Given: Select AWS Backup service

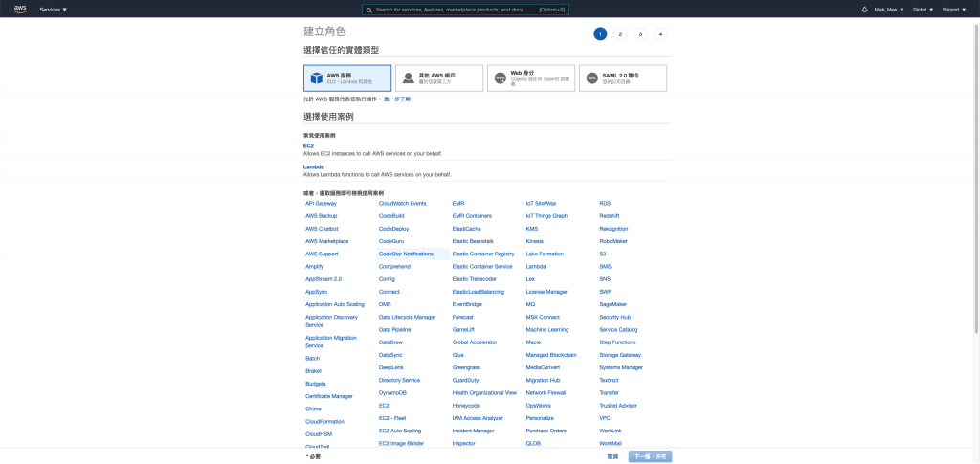Looking at the screenshot, I should pyautogui.click(x=322, y=216).
